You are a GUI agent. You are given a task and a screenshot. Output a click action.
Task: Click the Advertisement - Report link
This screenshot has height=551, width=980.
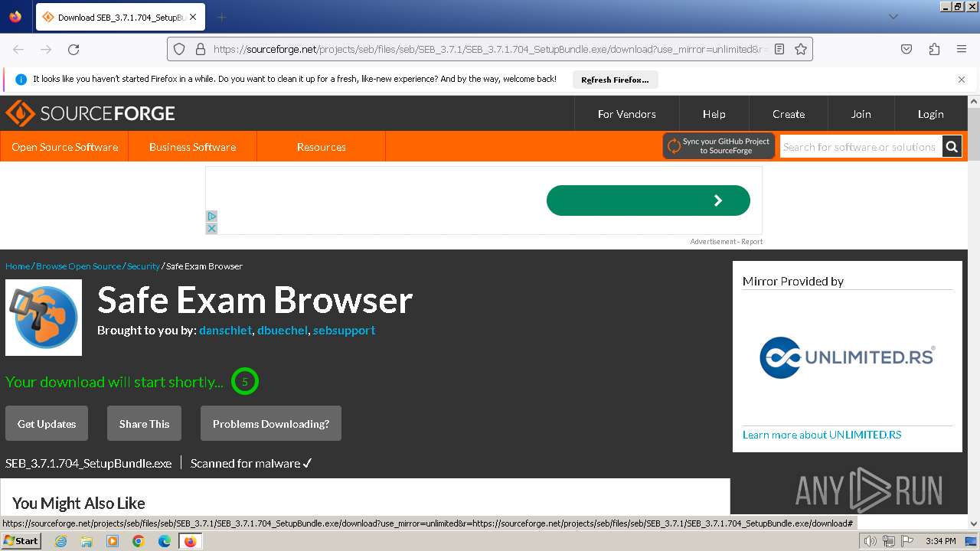click(x=726, y=242)
